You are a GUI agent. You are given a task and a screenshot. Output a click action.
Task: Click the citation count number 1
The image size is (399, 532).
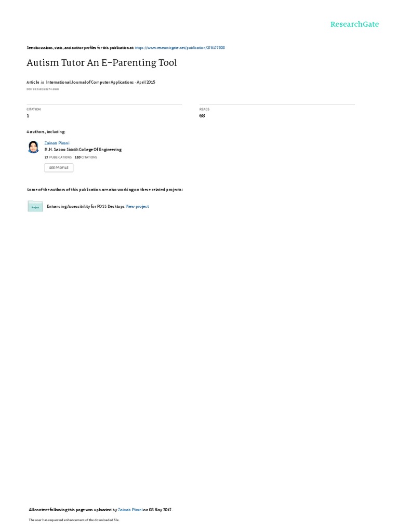click(28, 116)
